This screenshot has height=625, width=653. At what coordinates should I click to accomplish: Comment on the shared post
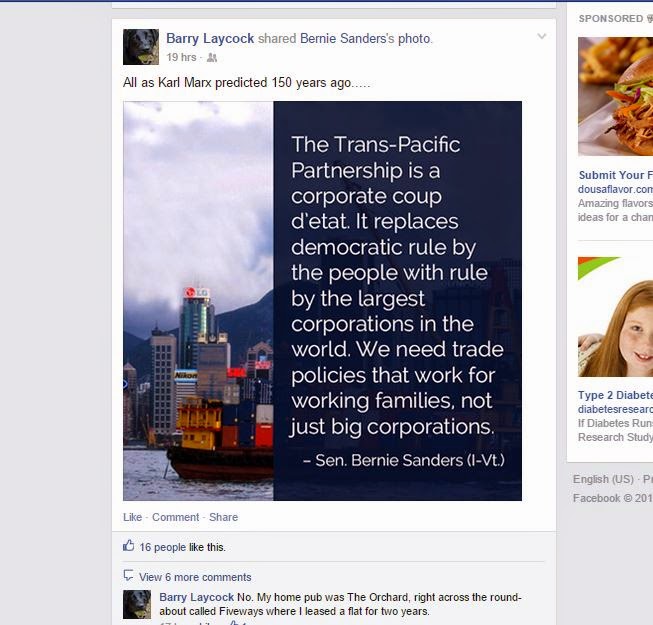tap(175, 517)
